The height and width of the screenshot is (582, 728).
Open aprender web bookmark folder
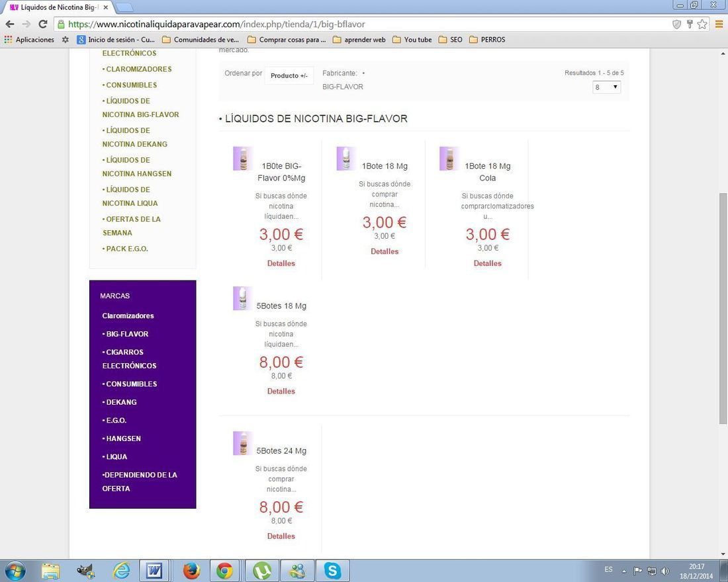359,40
